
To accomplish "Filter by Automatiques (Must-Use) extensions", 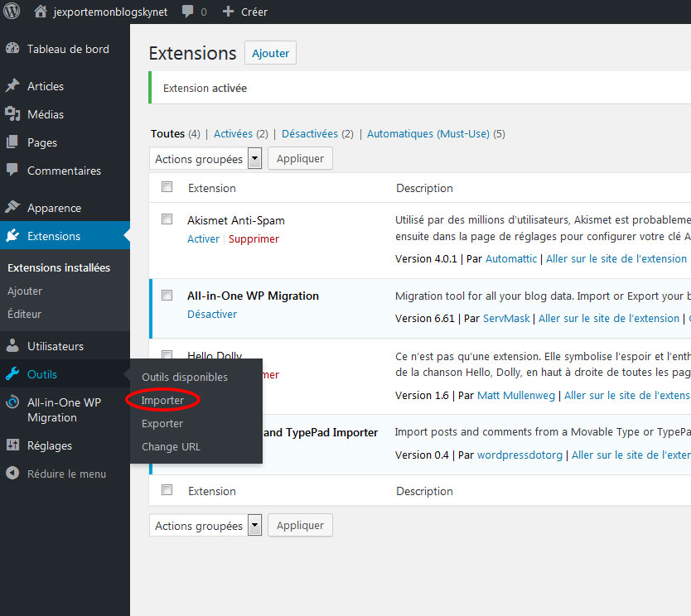I will (428, 134).
